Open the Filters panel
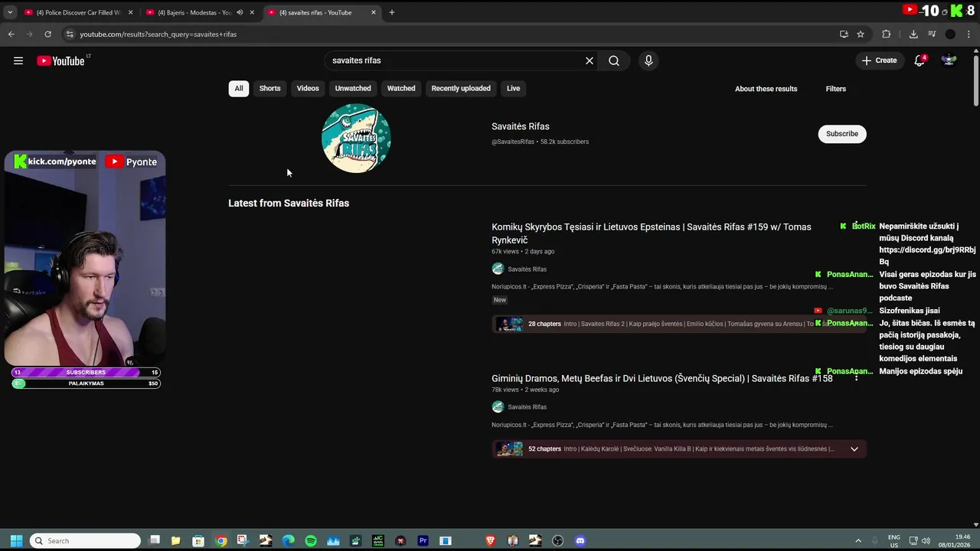Viewport: 980px width, 551px height. (x=835, y=89)
